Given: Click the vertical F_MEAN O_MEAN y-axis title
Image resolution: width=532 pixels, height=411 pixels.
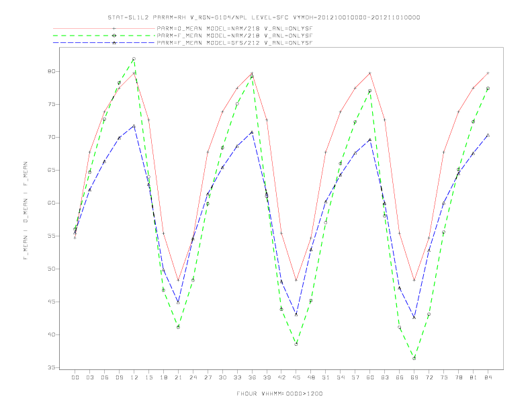Looking at the screenshot, I should point(26,211).
